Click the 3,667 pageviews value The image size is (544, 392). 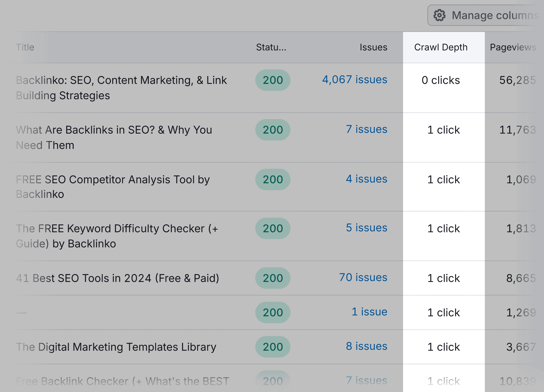(521, 347)
